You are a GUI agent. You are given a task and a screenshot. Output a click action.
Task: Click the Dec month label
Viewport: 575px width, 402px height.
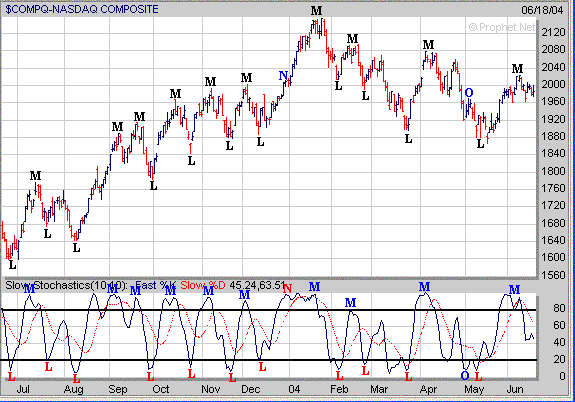pos(250,389)
